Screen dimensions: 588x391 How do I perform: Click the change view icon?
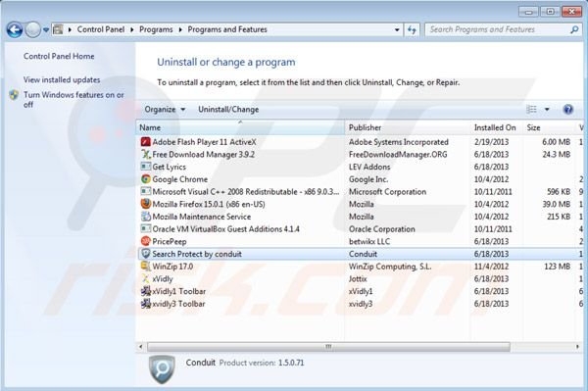(x=531, y=109)
